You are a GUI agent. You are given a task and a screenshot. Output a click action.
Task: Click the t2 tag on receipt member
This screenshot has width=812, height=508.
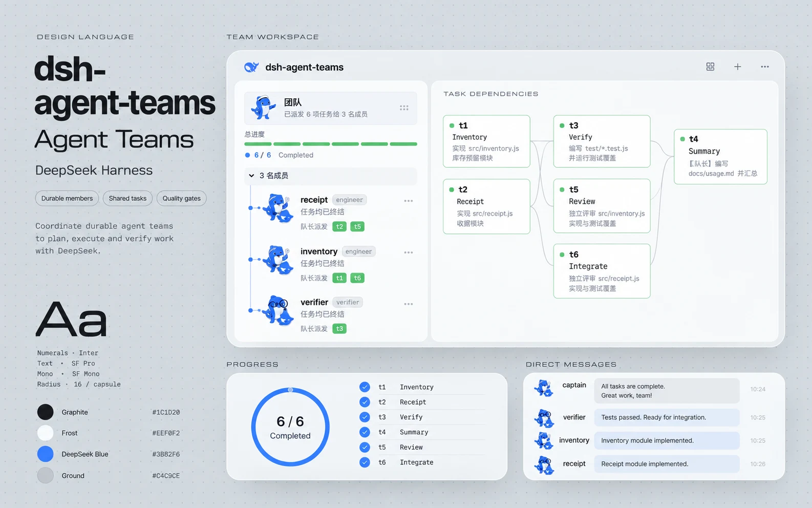(x=339, y=226)
